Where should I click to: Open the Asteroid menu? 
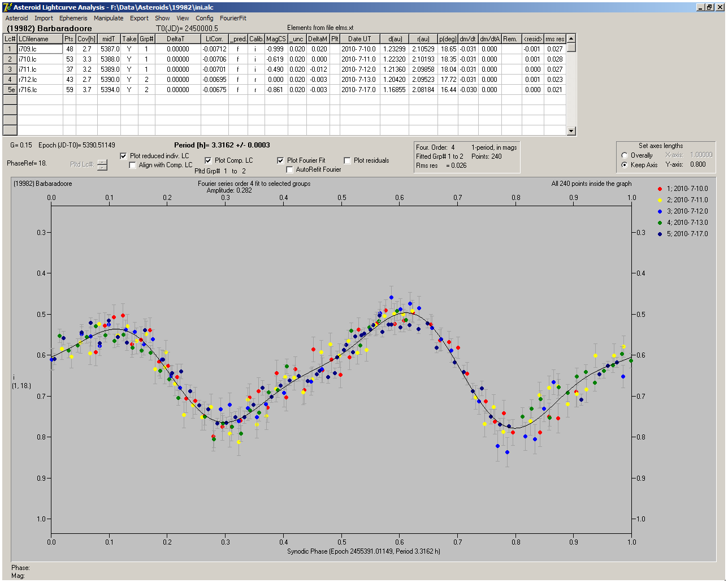[x=16, y=18]
